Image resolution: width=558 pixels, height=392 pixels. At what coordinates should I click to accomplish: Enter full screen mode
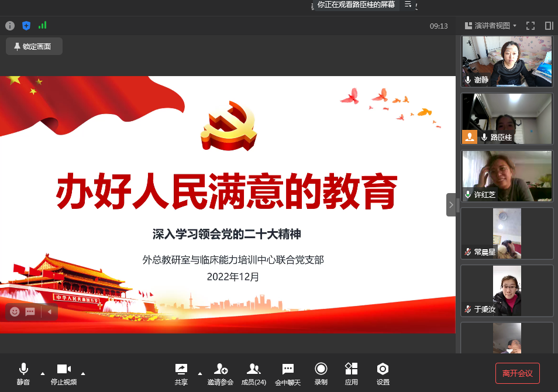click(x=531, y=26)
